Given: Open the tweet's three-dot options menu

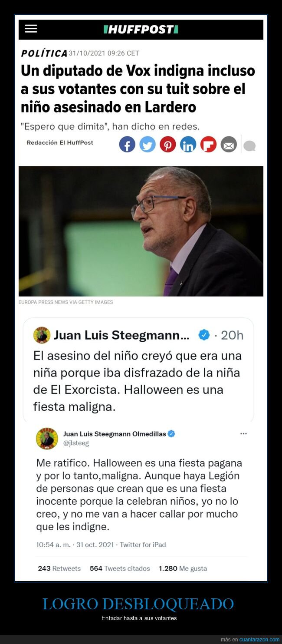Looking at the screenshot, I should coord(243,433).
